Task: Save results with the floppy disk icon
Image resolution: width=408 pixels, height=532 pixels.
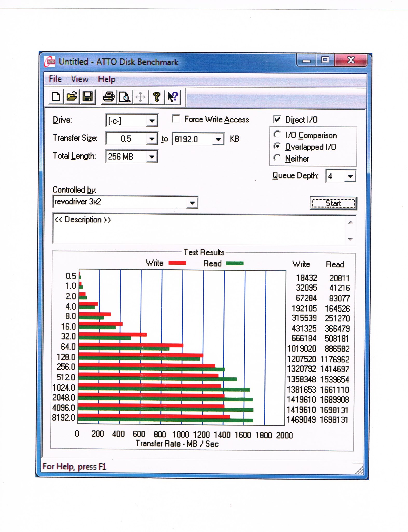Action: pos(88,97)
